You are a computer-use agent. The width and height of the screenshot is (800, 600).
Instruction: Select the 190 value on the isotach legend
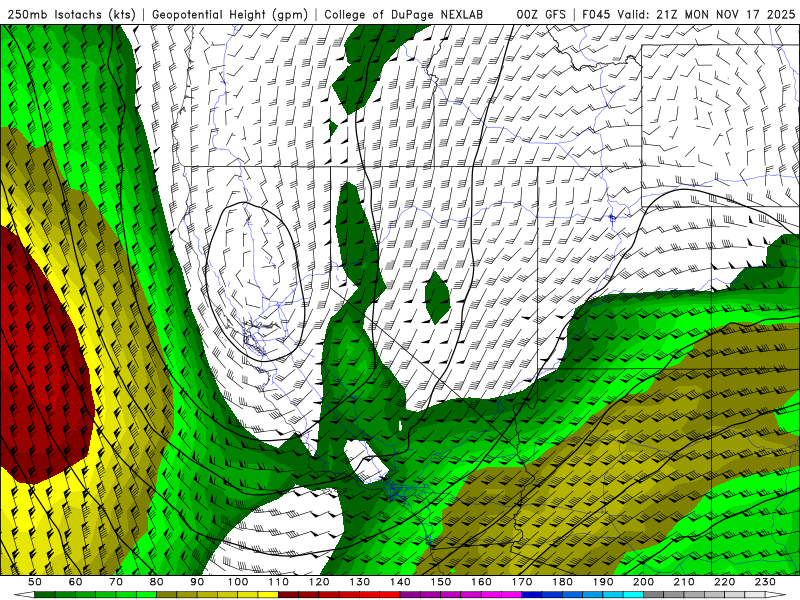pyautogui.click(x=603, y=582)
